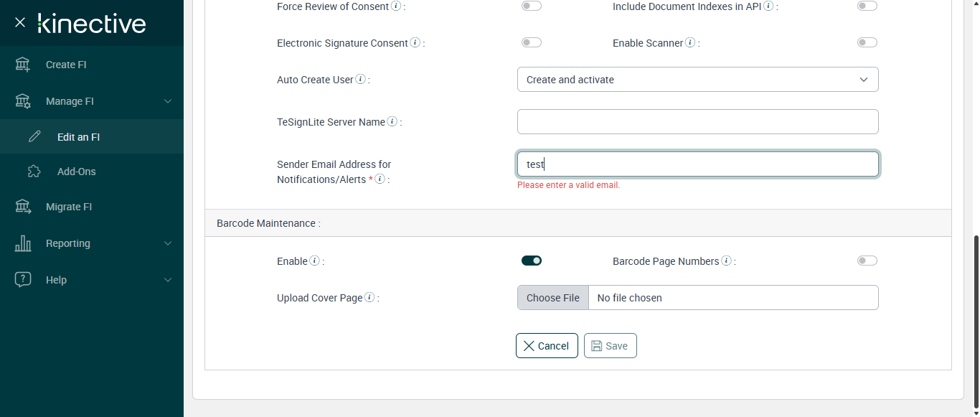Click info icon beside Upload Cover Page

tap(369, 298)
